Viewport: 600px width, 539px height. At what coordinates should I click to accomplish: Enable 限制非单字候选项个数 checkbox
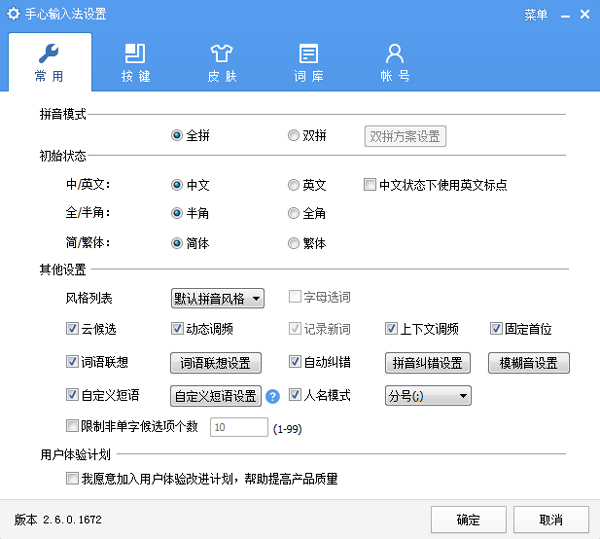[x=72, y=426]
